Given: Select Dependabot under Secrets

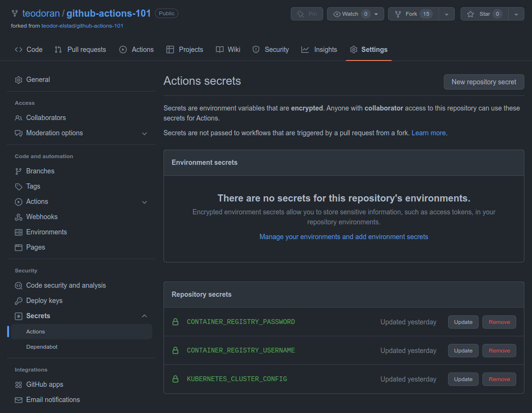Looking at the screenshot, I should (42, 347).
